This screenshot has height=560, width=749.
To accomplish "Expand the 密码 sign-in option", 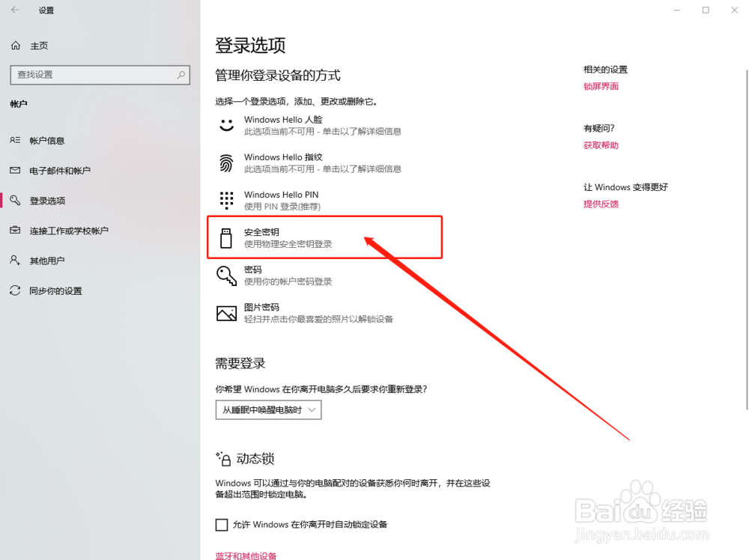I will coord(325,276).
